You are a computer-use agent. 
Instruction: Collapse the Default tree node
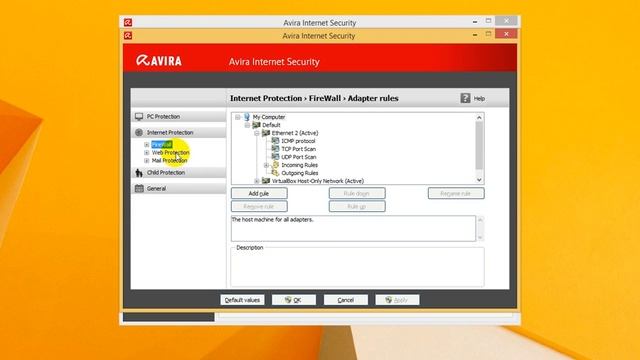pos(247,125)
